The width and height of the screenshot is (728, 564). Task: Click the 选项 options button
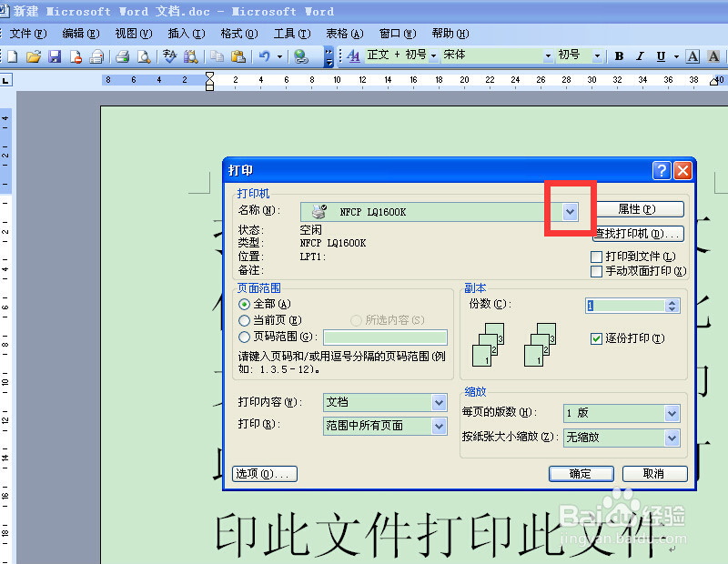(x=265, y=474)
